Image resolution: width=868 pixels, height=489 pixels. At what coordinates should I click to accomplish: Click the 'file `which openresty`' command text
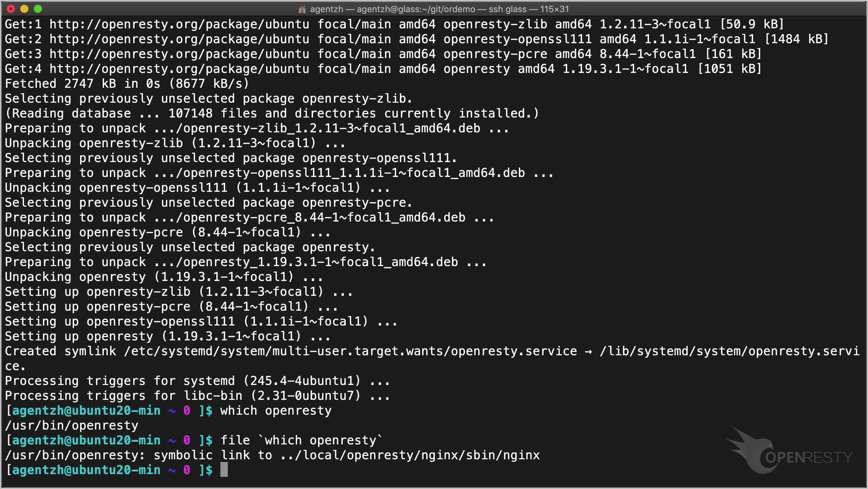pyautogui.click(x=302, y=440)
